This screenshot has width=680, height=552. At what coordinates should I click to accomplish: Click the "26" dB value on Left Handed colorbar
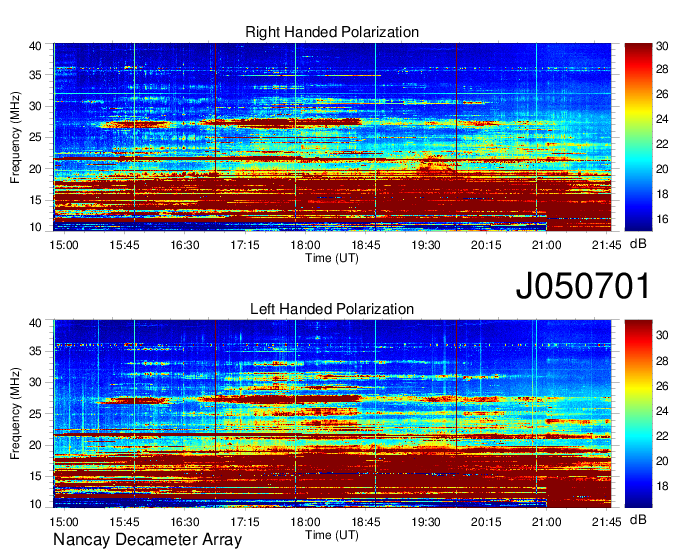662,386
